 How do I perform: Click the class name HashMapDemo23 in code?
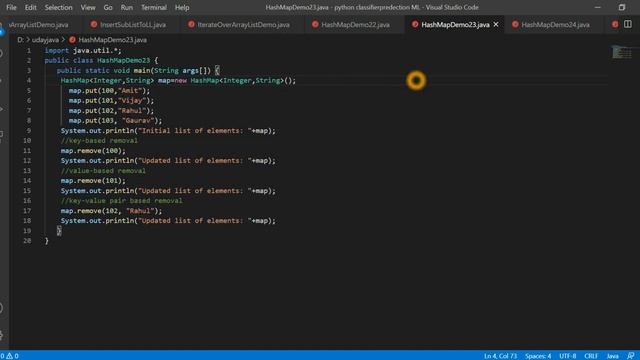123,60
